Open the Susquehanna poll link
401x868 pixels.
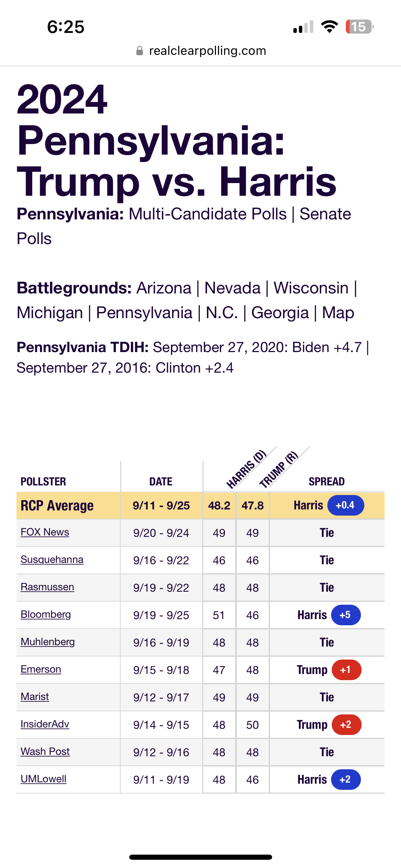tap(52, 559)
